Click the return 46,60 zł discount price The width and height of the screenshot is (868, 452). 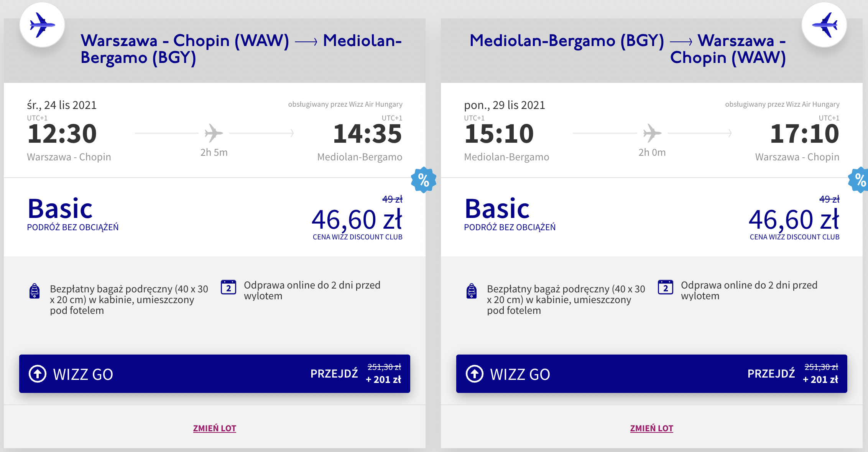click(x=794, y=219)
